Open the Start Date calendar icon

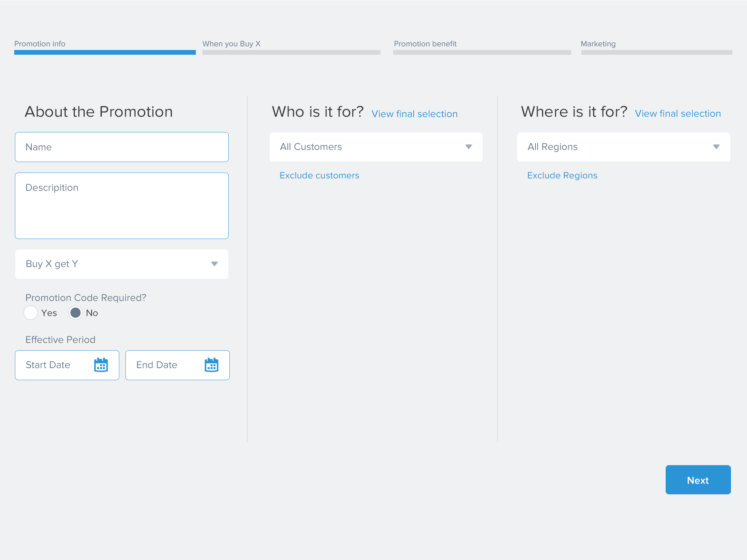101,365
